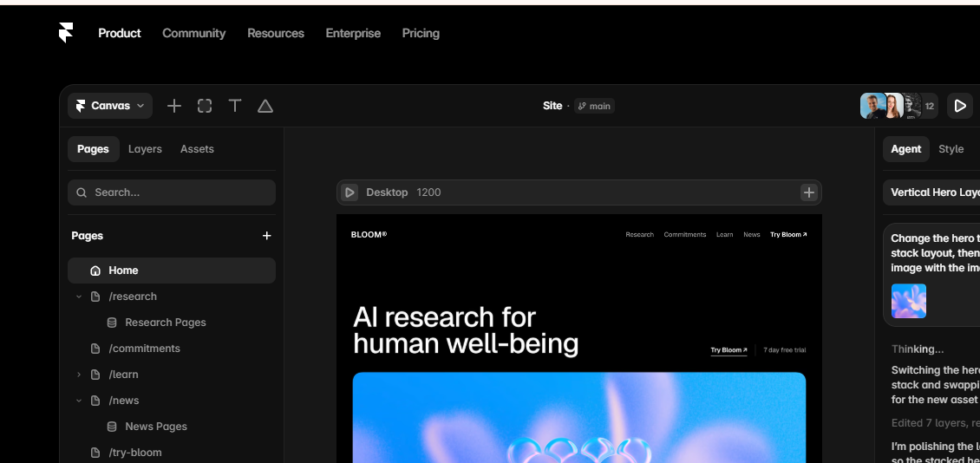
Task: Switch to the Layers tab
Action: tap(145, 149)
